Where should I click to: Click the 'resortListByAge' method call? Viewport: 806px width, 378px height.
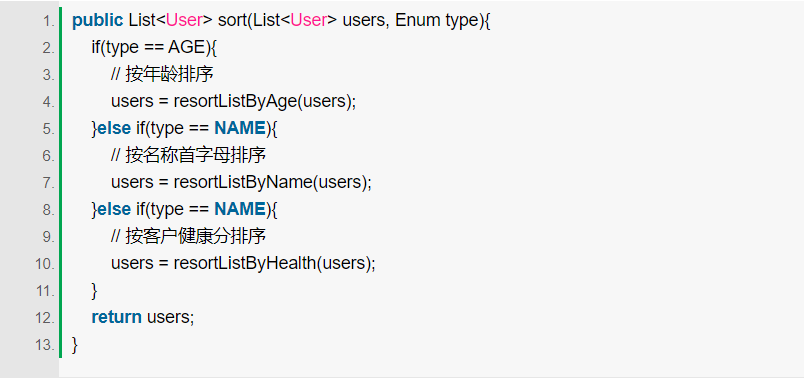click(x=235, y=101)
